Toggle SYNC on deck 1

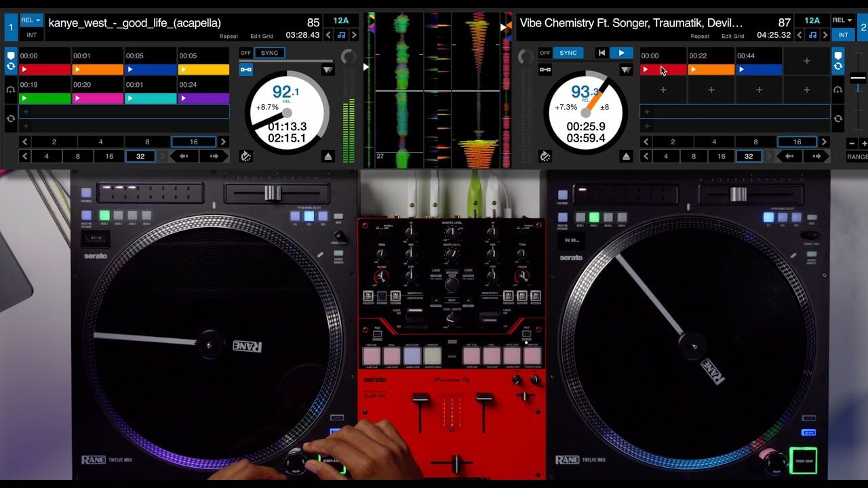point(269,53)
